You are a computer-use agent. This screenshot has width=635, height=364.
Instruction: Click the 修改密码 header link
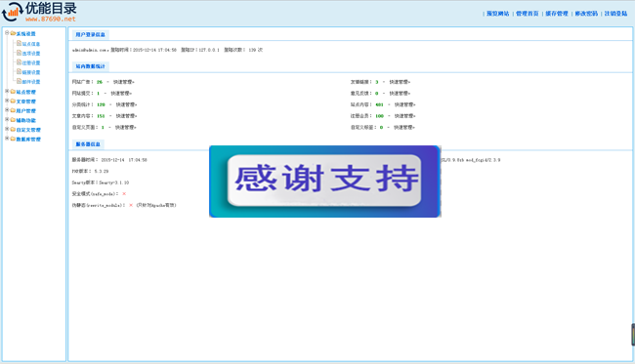tap(586, 14)
